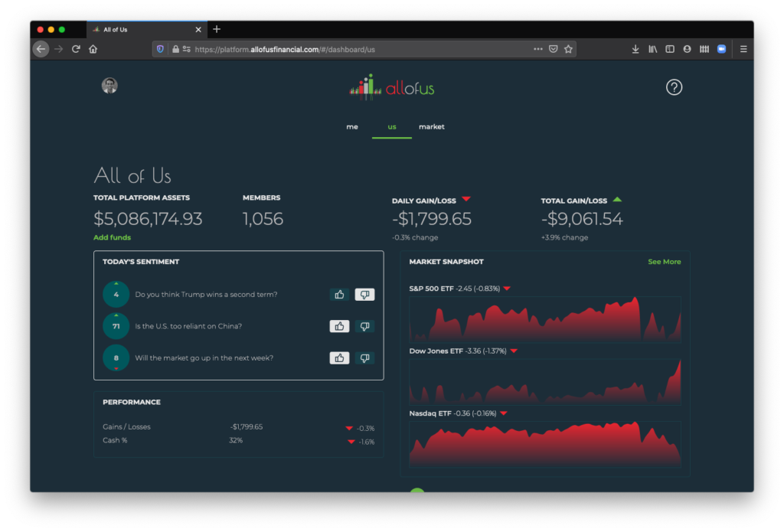Click the browser reload button
Viewport: 784px width, 532px height.
(76, 49)
